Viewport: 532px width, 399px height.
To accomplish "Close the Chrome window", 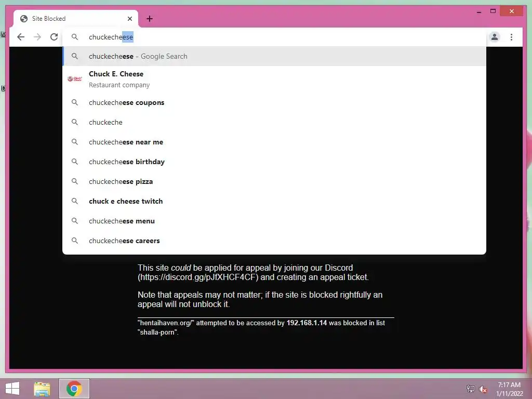I will click(512, 11).
